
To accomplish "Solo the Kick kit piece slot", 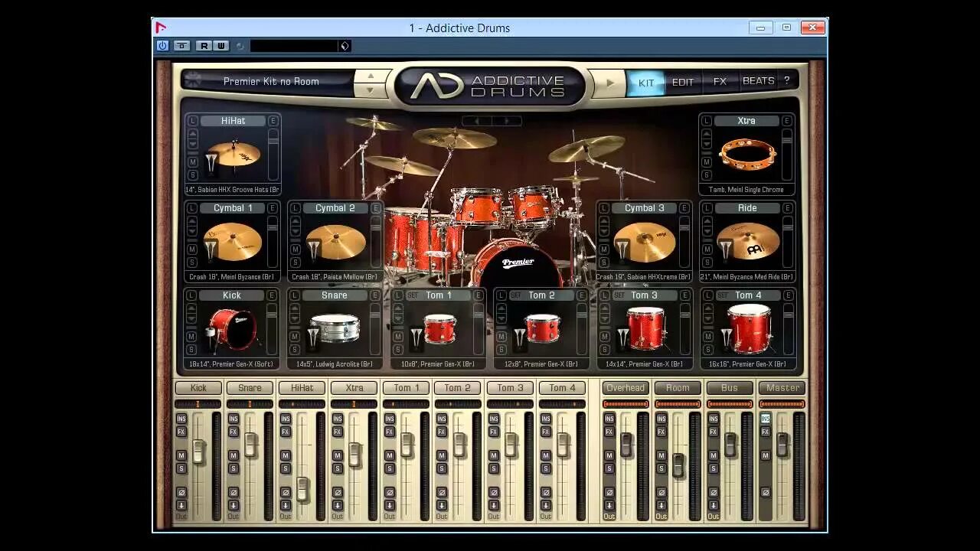I will [191, 350].
